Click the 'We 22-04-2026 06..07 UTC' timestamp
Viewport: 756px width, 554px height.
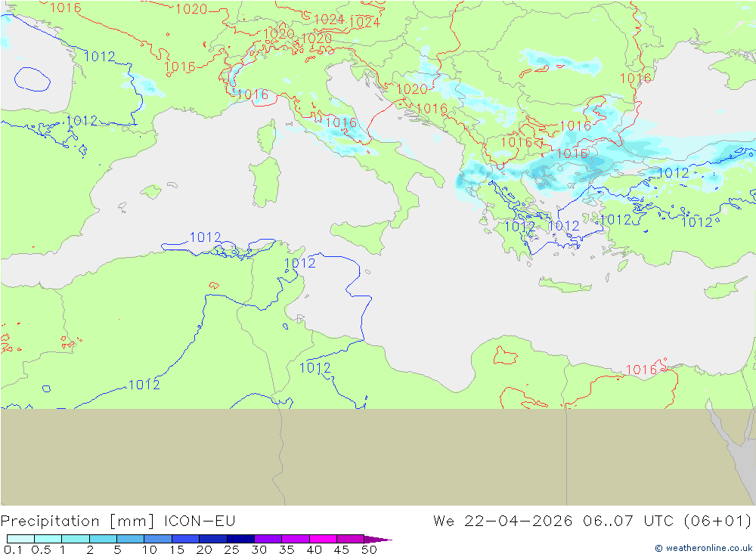(x=556, y=522)
